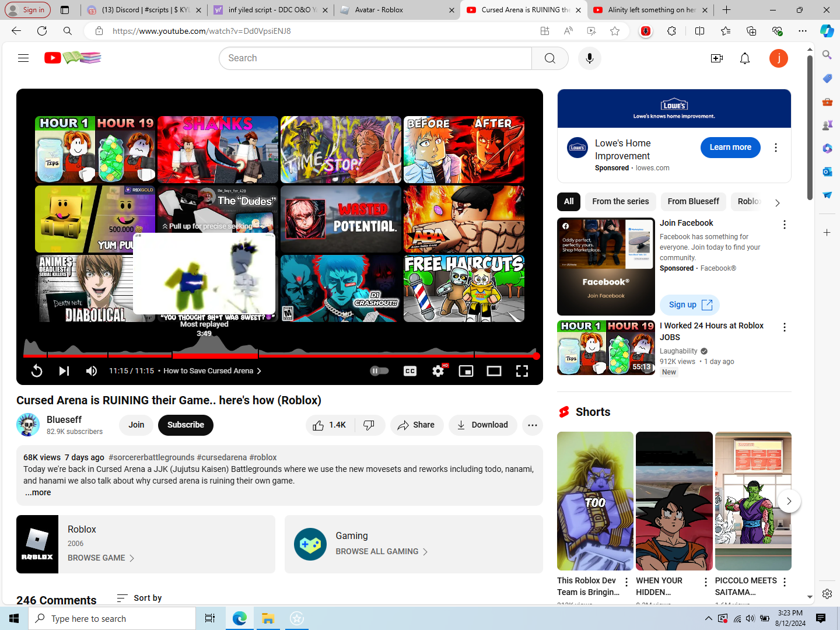Expand description with ...more
The width and height of the screenshot is (840, 630).
coord(38,492)
